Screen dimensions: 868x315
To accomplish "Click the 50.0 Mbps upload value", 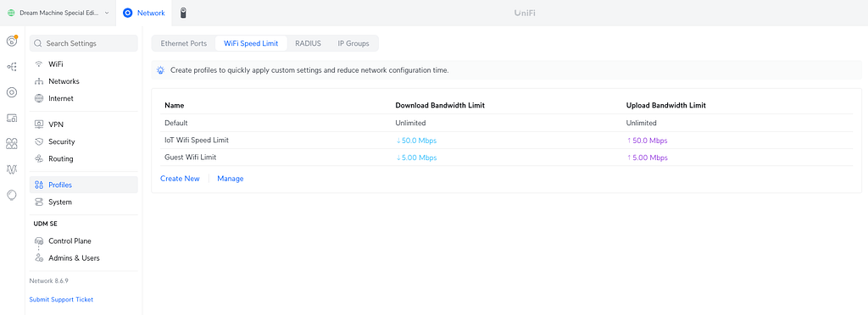I will 647,141.
